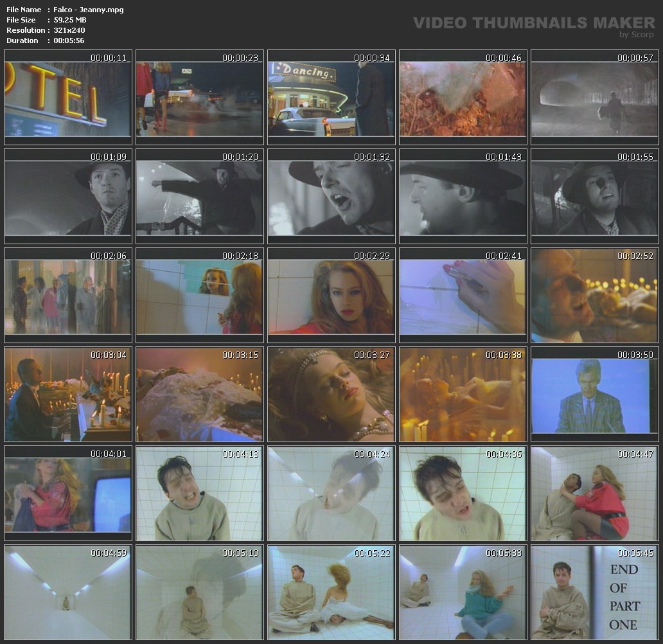Select the crowd scene thumbnail at 00:02:06

(68, 296)
